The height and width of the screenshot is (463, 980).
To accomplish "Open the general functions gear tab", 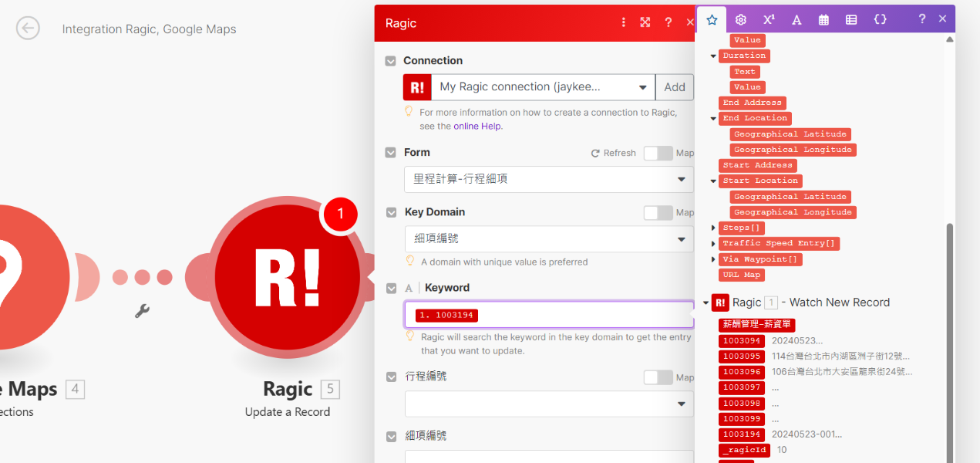I will (x=740, y=19).
